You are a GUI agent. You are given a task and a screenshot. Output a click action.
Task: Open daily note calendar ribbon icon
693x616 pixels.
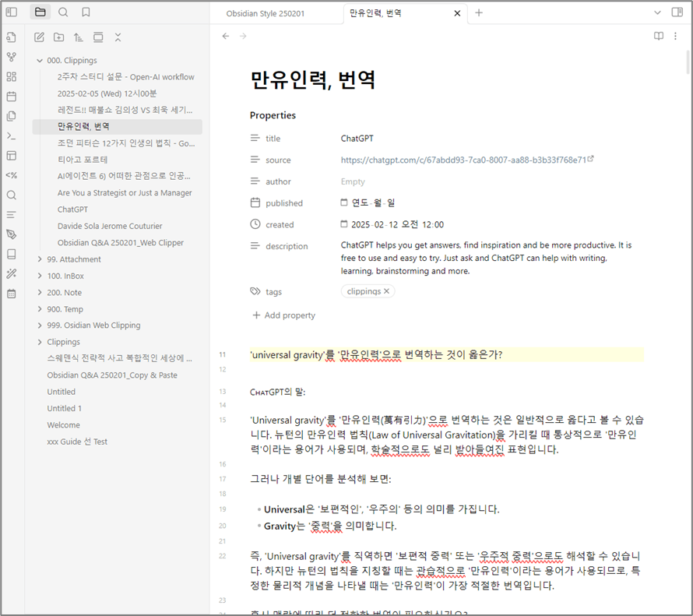[12, 97]
